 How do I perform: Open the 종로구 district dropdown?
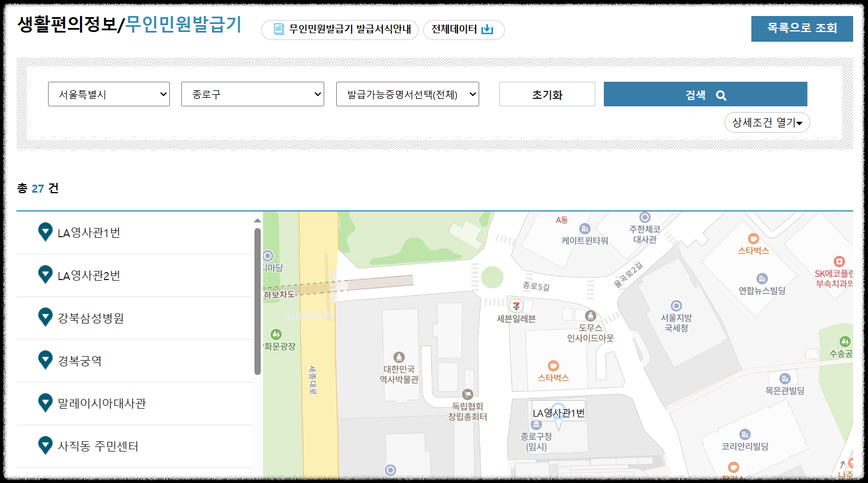(x=253, y=94)
